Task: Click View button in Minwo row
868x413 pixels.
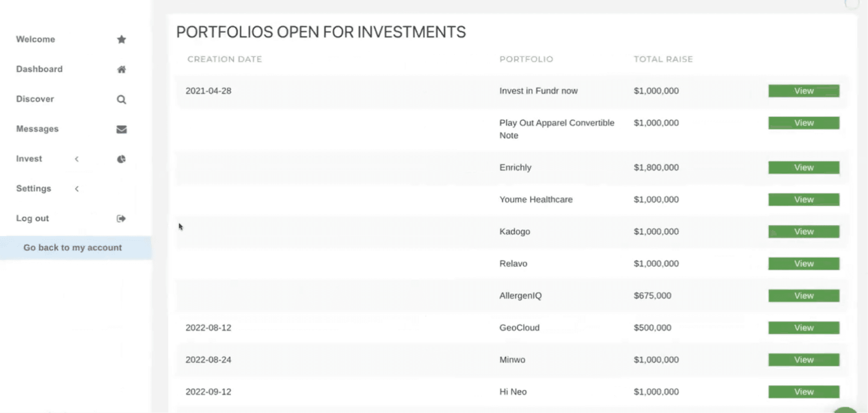Action: [803, 360]
